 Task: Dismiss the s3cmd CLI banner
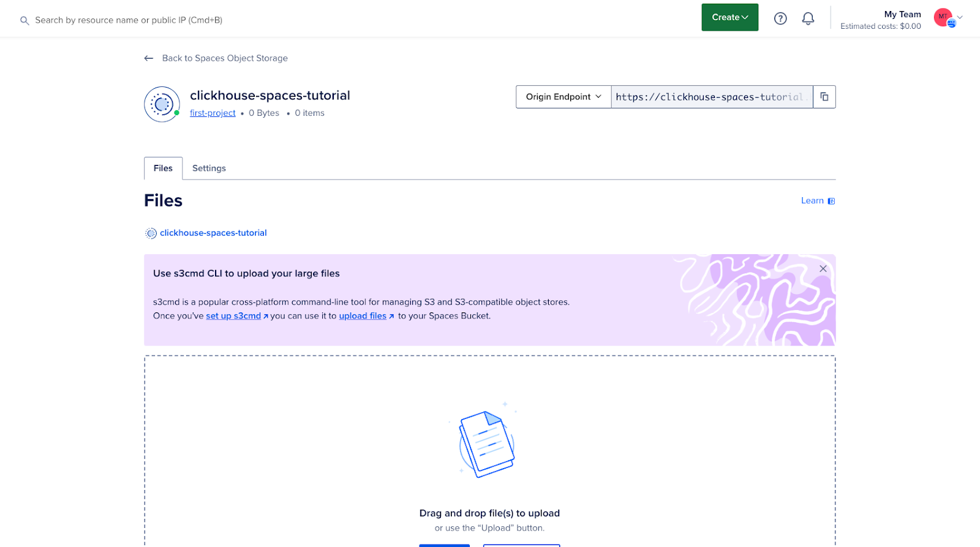823,269
